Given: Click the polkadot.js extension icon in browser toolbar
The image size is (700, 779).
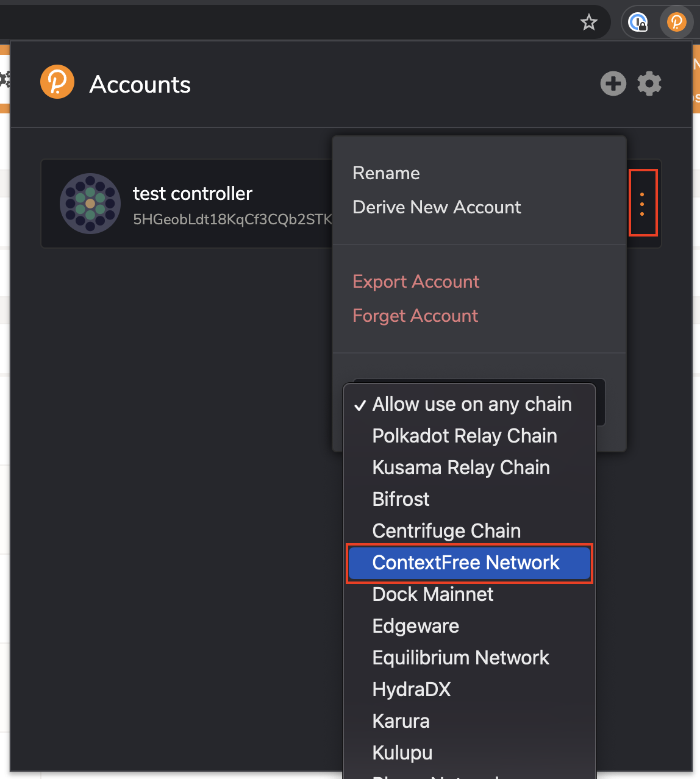Looking at the screenshot, I should tap(676, 23).
